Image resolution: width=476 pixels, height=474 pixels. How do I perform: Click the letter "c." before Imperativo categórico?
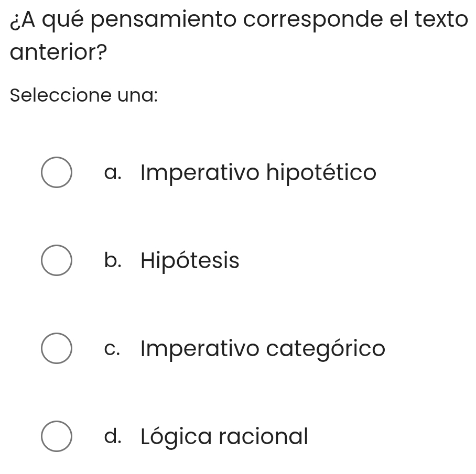click(113, 349)
